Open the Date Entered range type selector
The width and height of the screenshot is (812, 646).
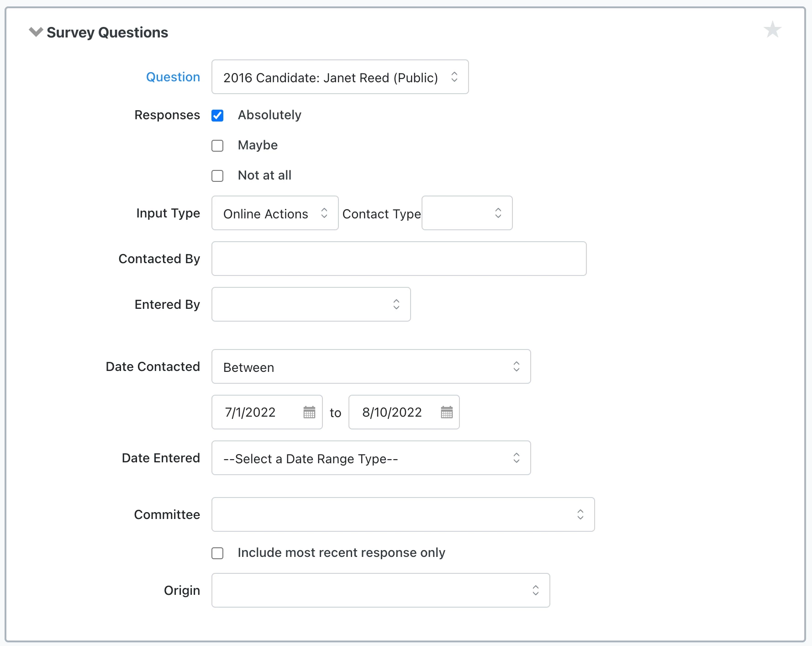coord(371,458)
